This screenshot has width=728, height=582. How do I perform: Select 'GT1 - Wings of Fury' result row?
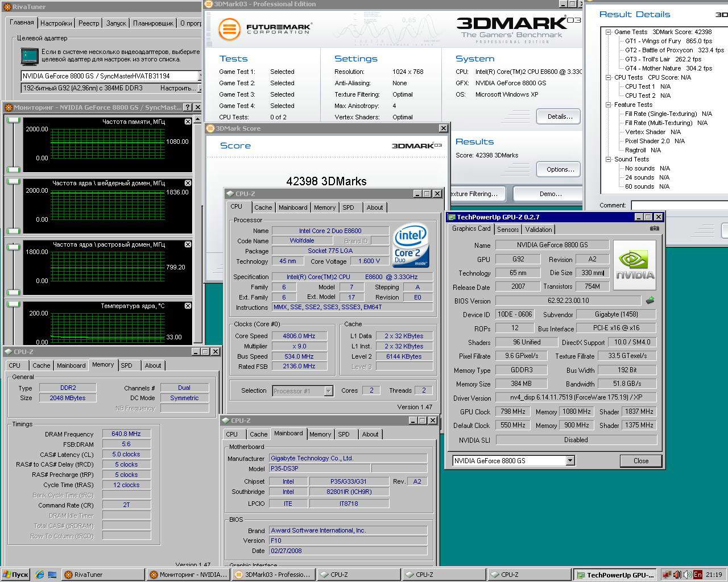668,41
